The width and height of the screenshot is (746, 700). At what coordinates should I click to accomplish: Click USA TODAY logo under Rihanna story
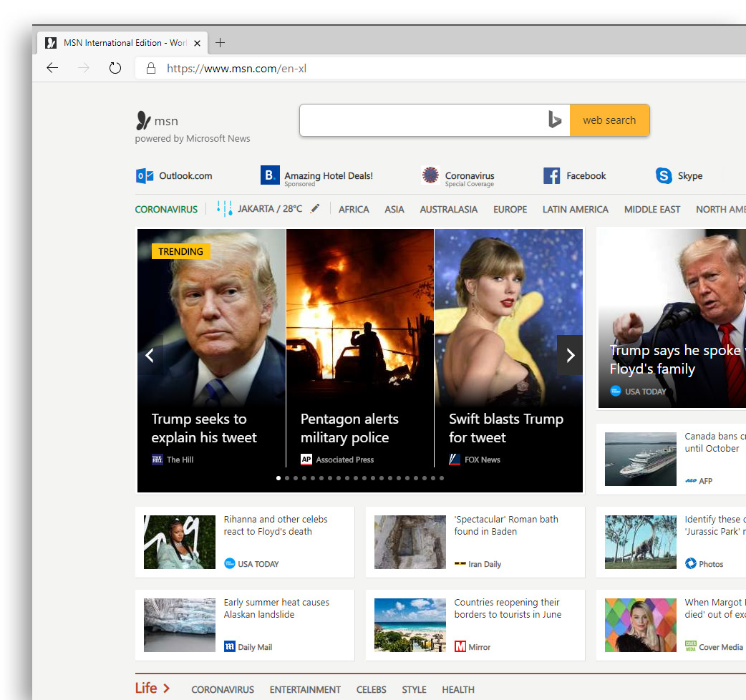pos(230,563)
